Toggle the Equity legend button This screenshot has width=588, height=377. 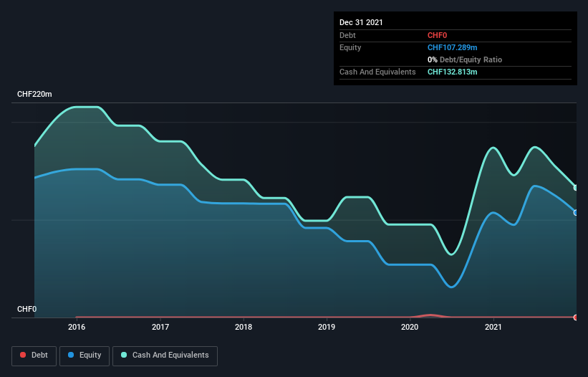point(85,355)
